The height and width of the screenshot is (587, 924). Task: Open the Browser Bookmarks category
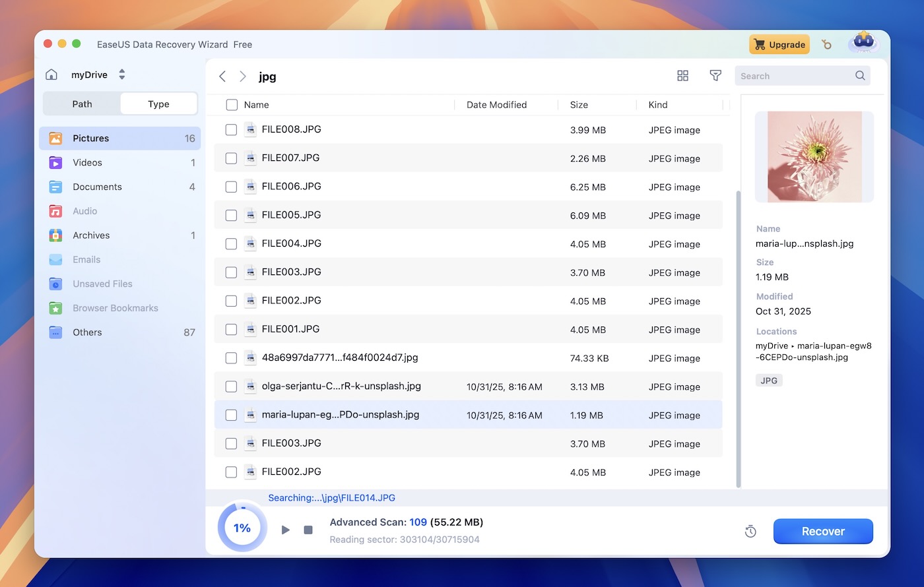click(x=115, y=308)
